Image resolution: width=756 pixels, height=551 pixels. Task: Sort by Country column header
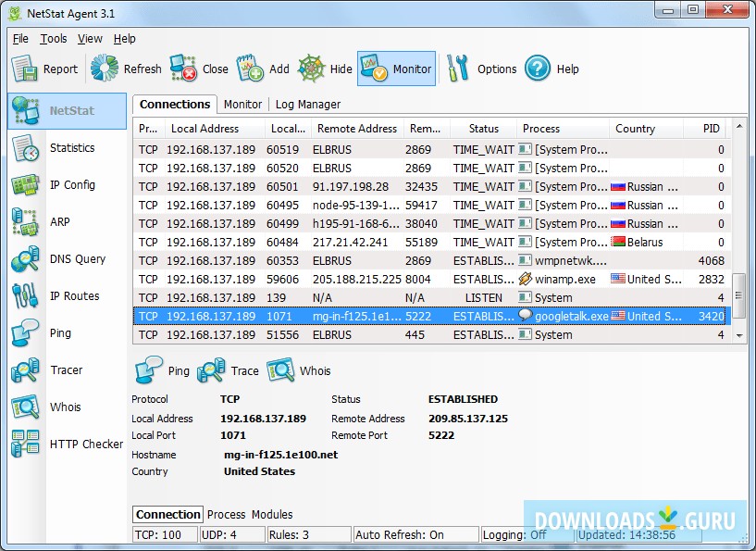pos(646,129)
